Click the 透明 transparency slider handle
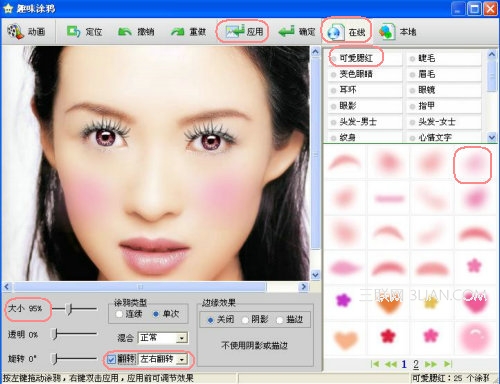The width and height of the screenshot is (500, 384). (x=55, y=334)
